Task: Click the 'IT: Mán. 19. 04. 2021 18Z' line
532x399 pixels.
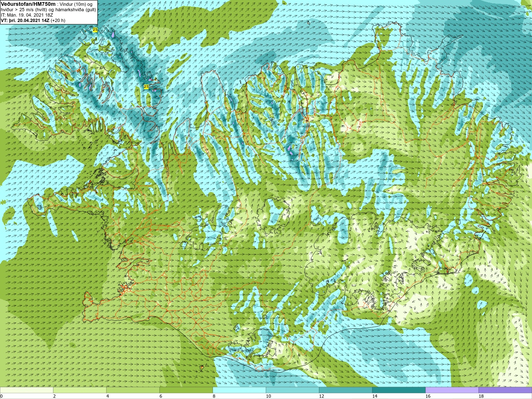Action: pyautogui.click(x=27, y=15)
